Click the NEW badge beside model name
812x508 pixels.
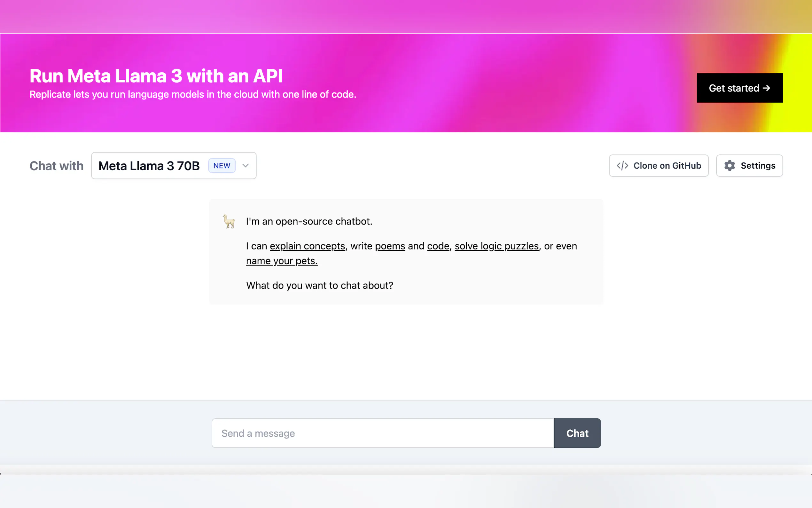[222, 166]
